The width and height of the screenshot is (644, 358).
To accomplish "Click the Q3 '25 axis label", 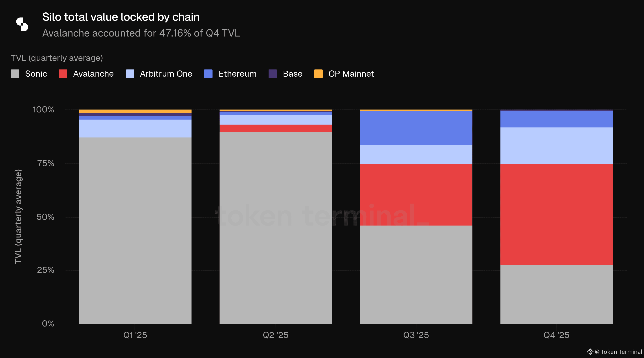I will click(x=416, y=335).
